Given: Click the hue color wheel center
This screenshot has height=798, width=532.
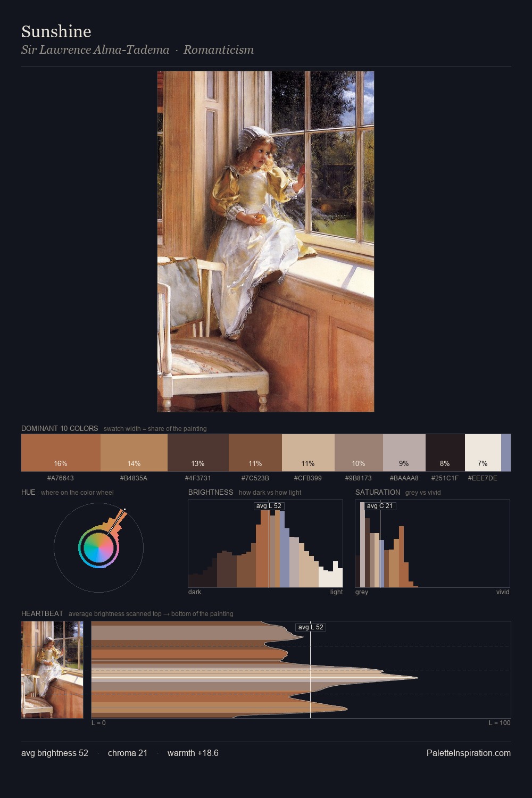Looking at the screenshot, I should [x=98, y=547].
